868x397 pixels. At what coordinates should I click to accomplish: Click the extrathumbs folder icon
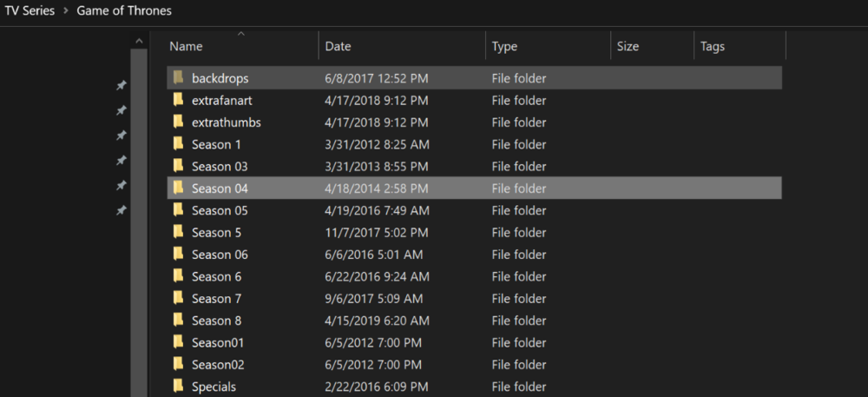[178, 122]
